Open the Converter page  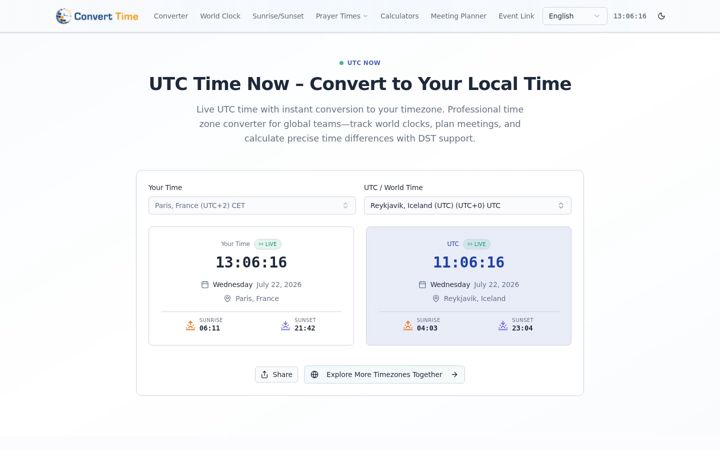click(x=171, y=16)
